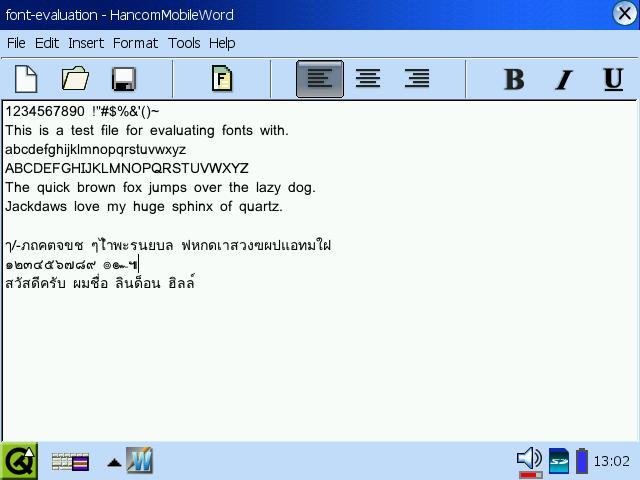Open the green Q launcher menu
This screenshot has width=640, height=480.
[19, 461]
